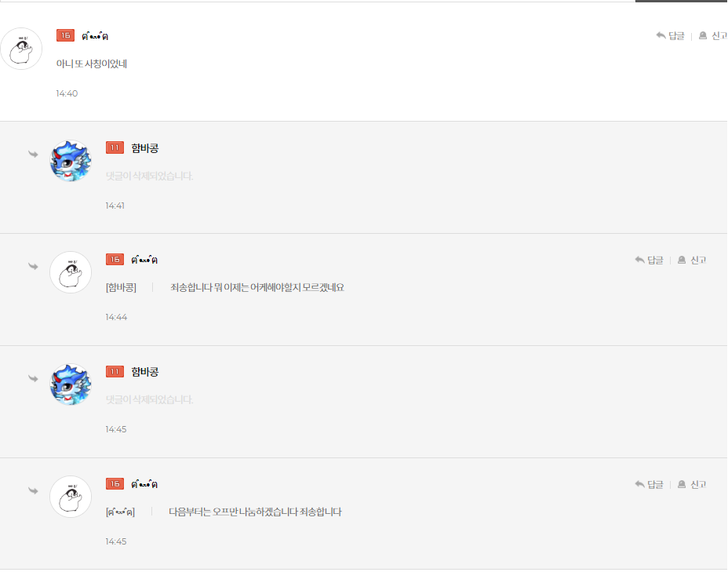Click level 11 badge on 함바콩's 14:45 comment
Image resolution: width=728 pixels, height=572 pixels.
click(x=115, y=372)
